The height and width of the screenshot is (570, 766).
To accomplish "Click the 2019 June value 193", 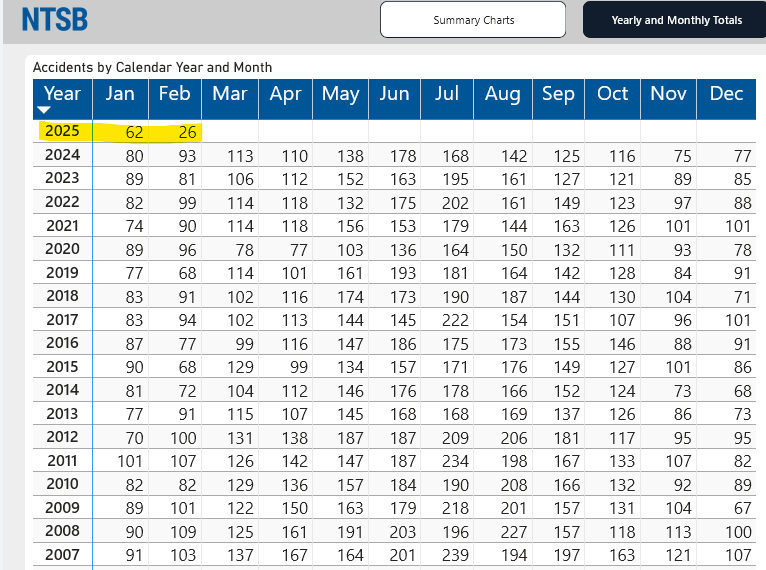I will (403, 274).
